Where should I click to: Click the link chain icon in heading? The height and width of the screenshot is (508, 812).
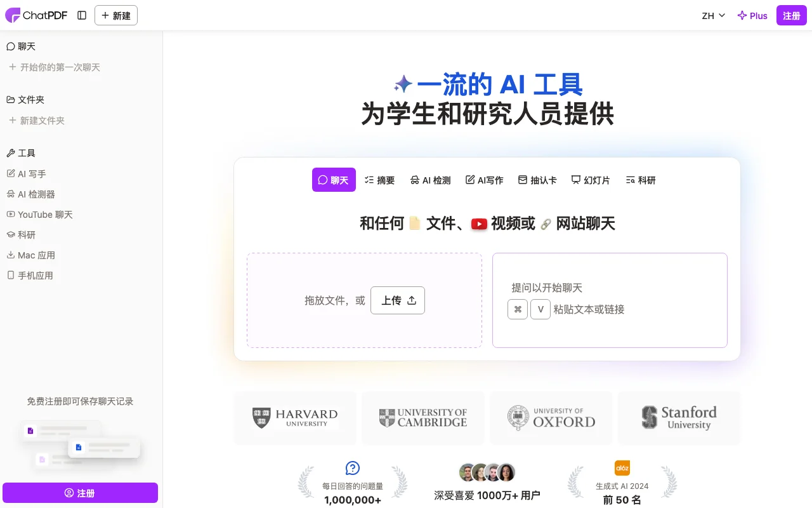point(546,224)
